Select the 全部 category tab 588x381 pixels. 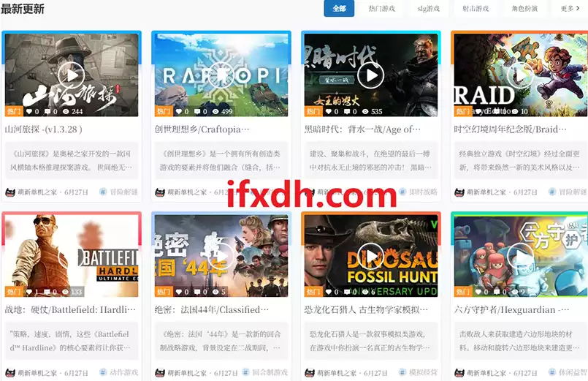[x=339, y=8]
